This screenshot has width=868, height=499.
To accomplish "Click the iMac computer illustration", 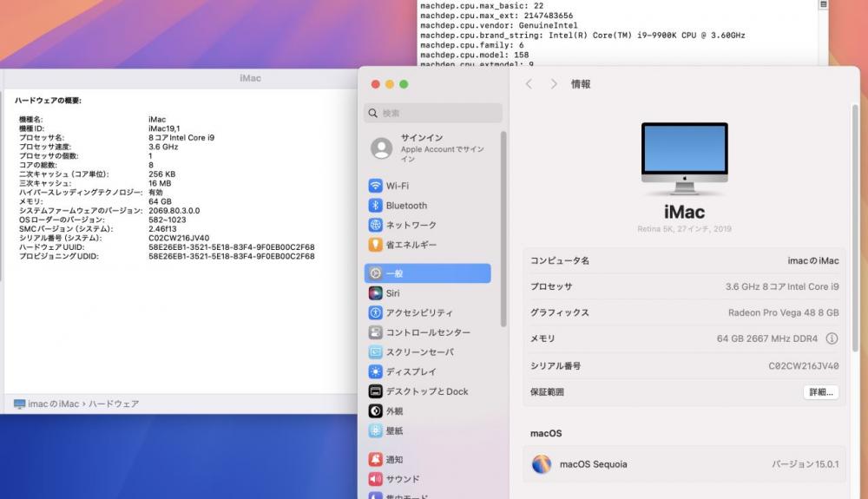I will tap(684, 159).
